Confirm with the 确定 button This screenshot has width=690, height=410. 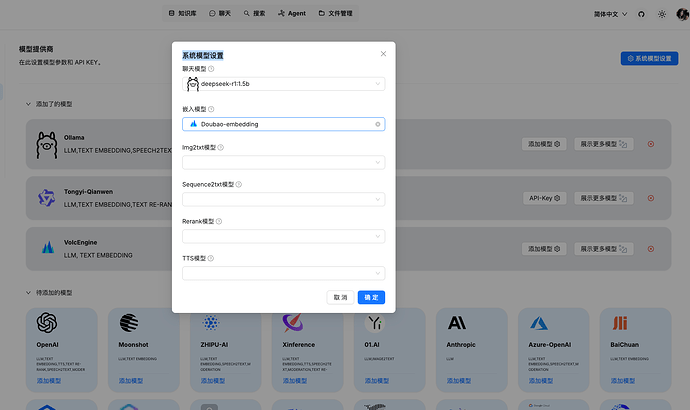(x=371, y=297)
